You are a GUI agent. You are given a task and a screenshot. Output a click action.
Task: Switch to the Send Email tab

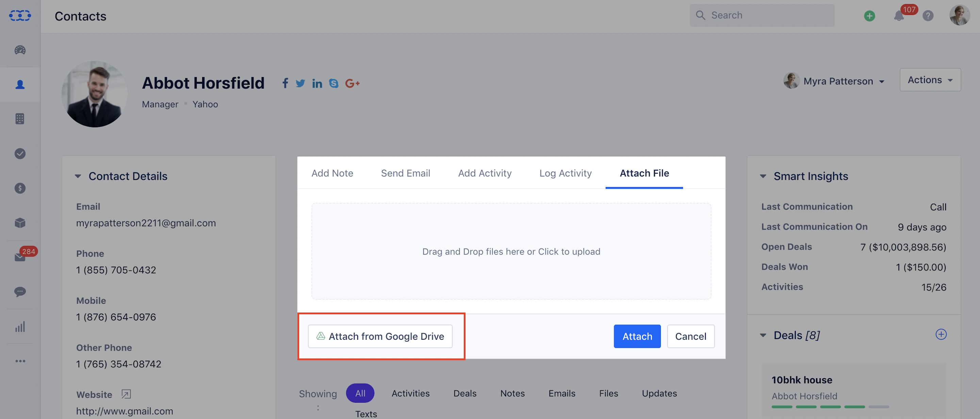(406, 173)
